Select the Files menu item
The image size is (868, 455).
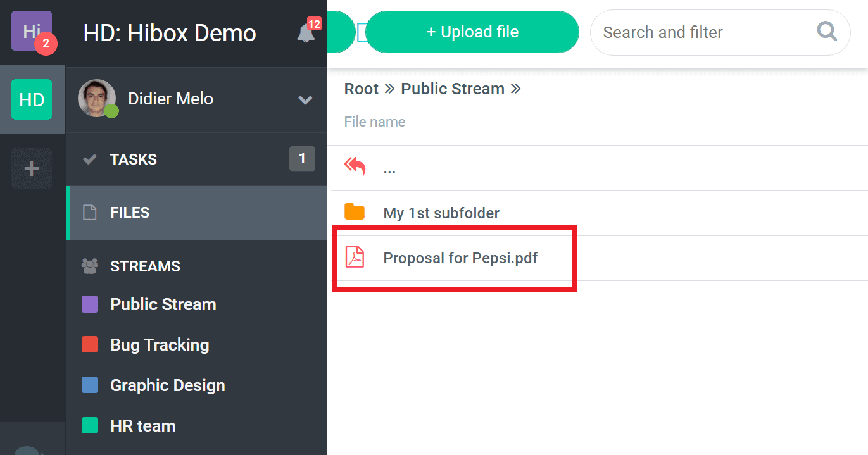(x=130, y=213)
